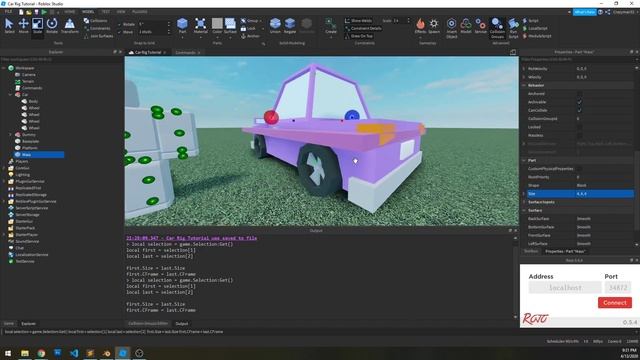Click the What's New button
The image size is (640, 360).
click(584, 12)
